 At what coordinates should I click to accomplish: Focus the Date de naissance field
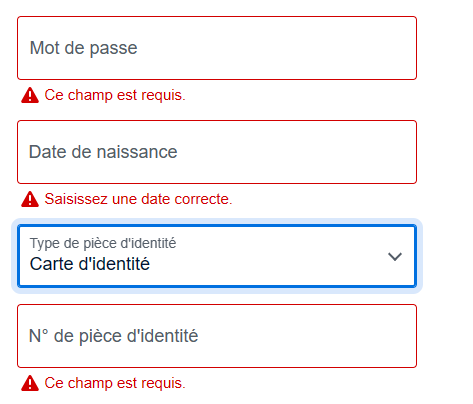[217, 152]
